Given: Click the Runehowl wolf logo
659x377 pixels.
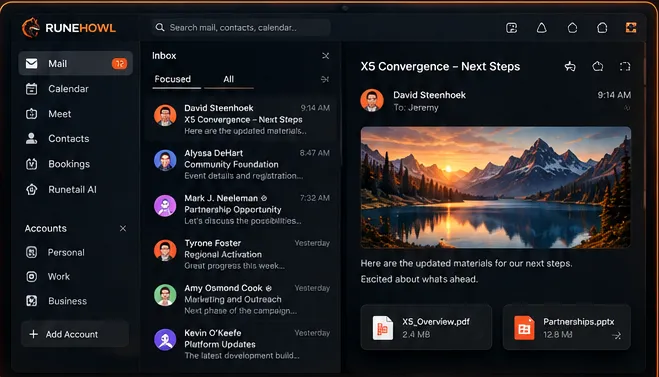Looking at the screenshot, I should (x=30, y=28).
